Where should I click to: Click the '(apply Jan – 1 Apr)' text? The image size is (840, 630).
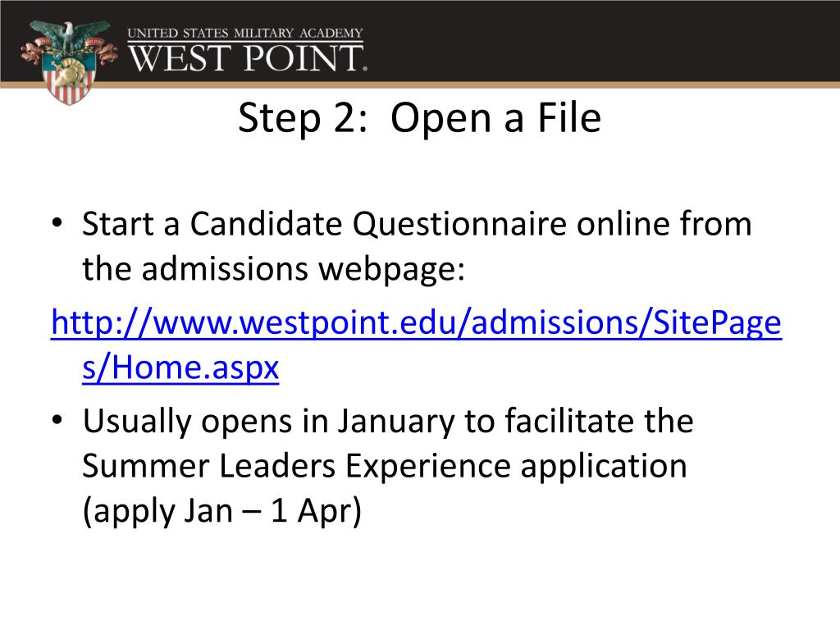[x=222, y=511]
